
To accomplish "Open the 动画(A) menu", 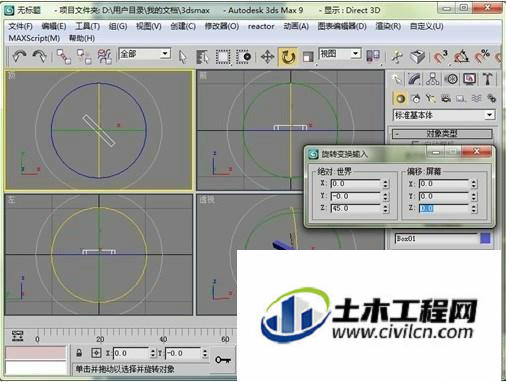I will click(296, 26).
